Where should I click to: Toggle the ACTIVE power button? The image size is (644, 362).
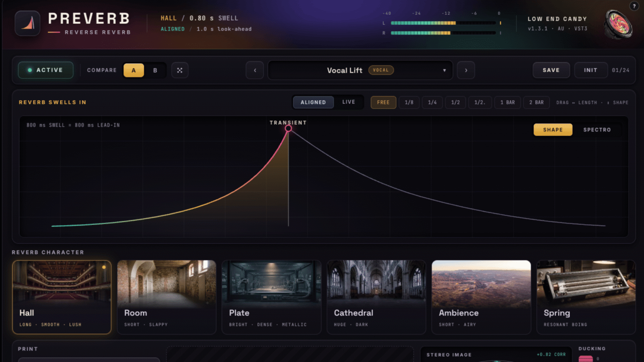pyautogui.click(x=46, y=70)
